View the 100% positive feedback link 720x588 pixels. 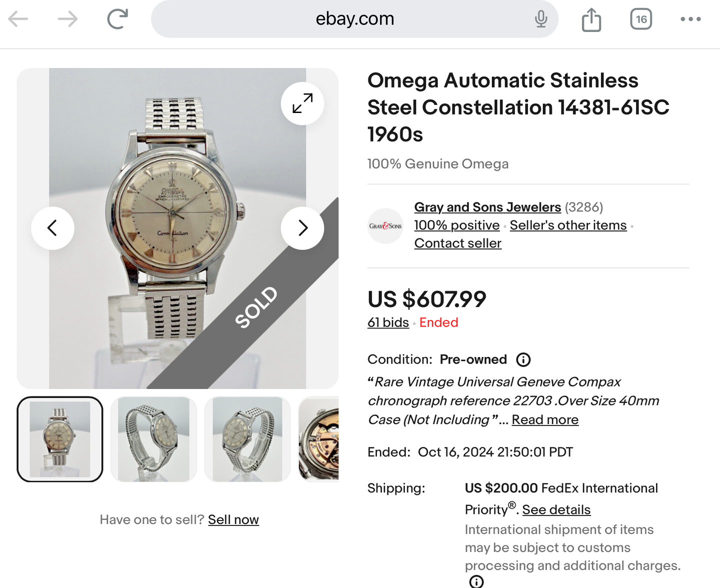tap(457, 225)
